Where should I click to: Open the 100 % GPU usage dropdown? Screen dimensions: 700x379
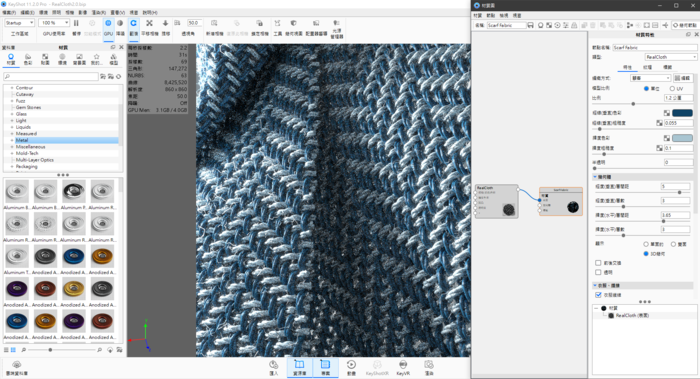tap(54, 23)
